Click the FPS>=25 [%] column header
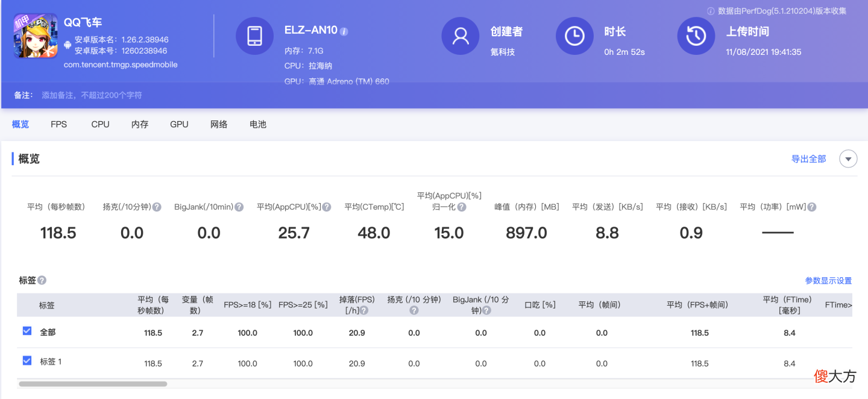 [303, 305]
